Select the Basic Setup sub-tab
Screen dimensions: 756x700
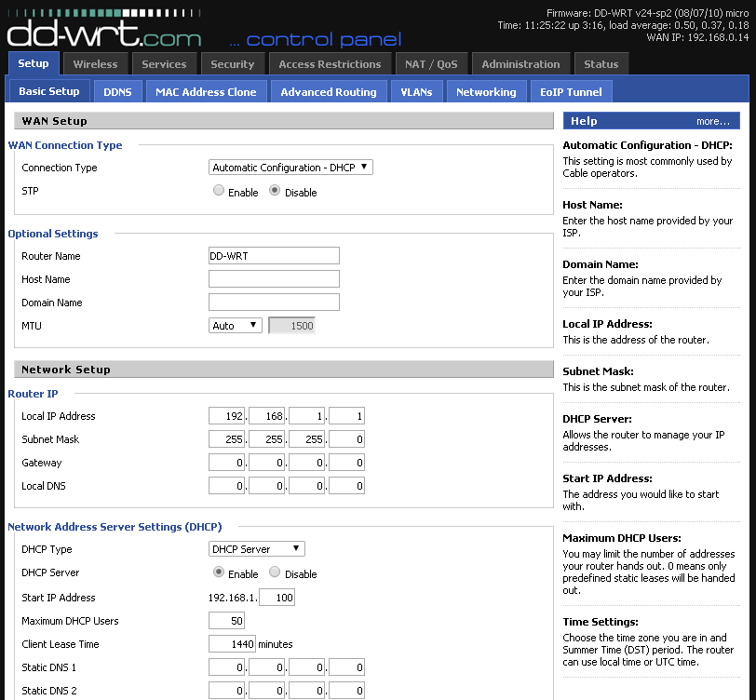(49, 91)
